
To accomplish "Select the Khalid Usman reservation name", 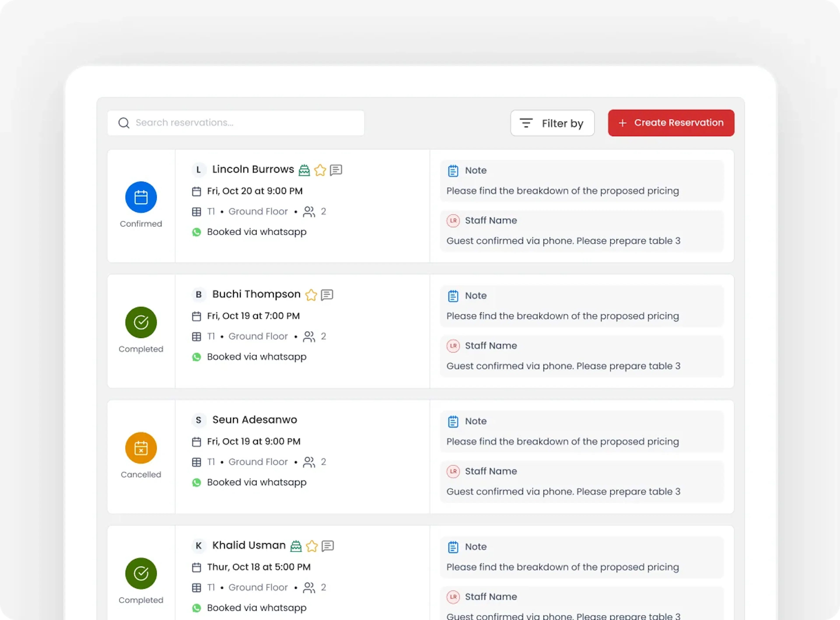I will [249, 545].
